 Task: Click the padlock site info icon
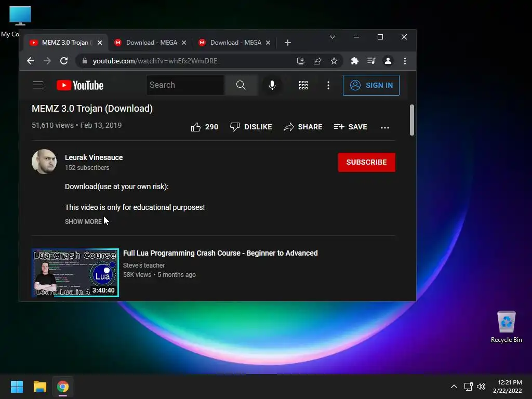coord(85,61)
